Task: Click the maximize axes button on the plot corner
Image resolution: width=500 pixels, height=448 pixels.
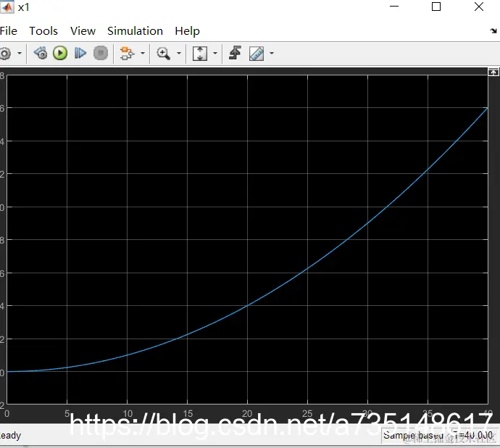Action: pos(493,72)
